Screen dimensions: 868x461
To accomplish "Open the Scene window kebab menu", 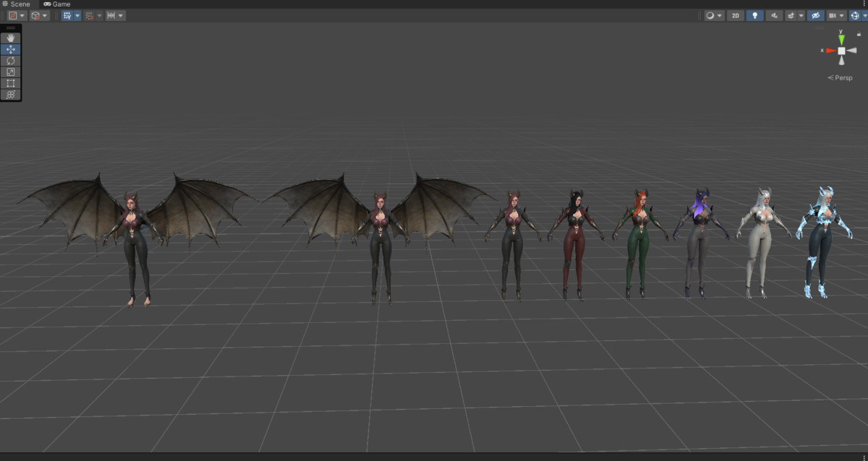I will (x=864, y=4).
